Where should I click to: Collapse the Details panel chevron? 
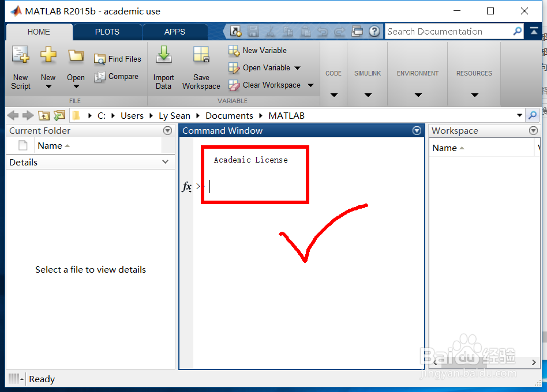[166, 161]
